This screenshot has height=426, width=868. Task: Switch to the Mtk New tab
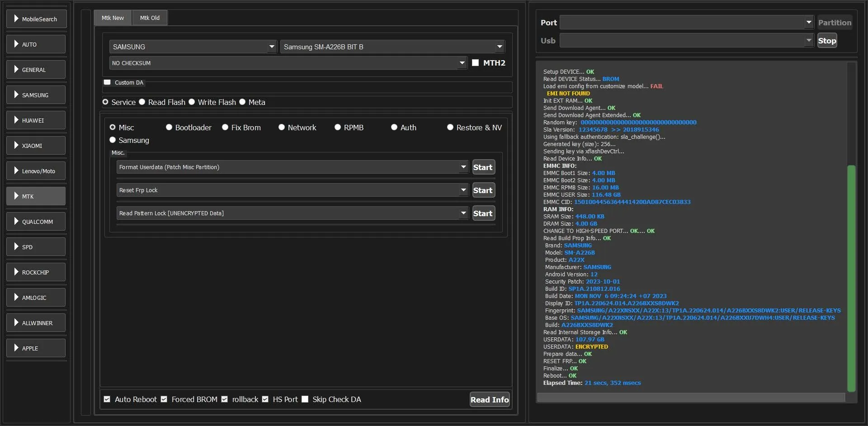tap(113, 18)
